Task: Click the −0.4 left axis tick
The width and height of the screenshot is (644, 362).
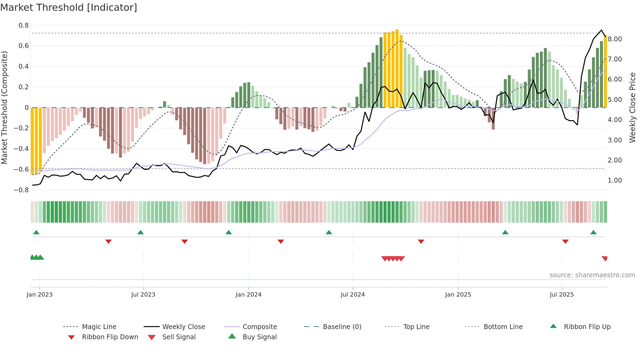Action: point(21,149)
